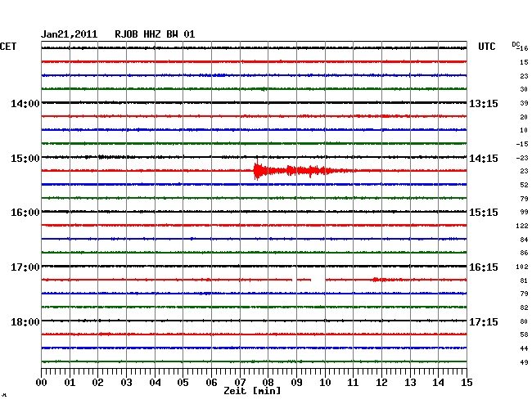Click minute tick label "11" on time axis

[353, 383]
